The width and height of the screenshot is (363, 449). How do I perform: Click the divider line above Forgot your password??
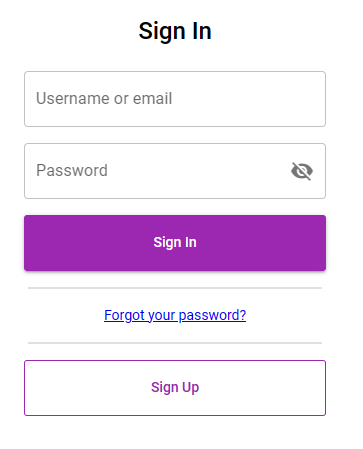tap(175, 288)
